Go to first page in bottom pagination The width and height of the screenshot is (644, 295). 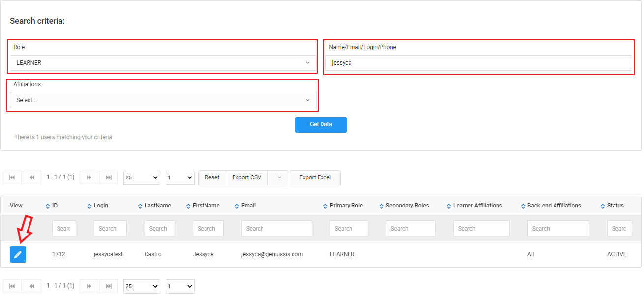tap(12, 286)
